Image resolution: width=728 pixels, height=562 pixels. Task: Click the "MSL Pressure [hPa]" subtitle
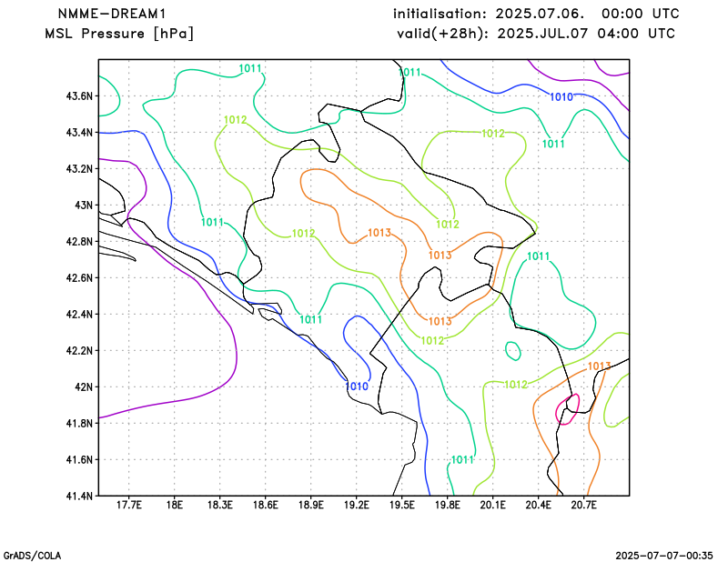(x=119, y=34)
